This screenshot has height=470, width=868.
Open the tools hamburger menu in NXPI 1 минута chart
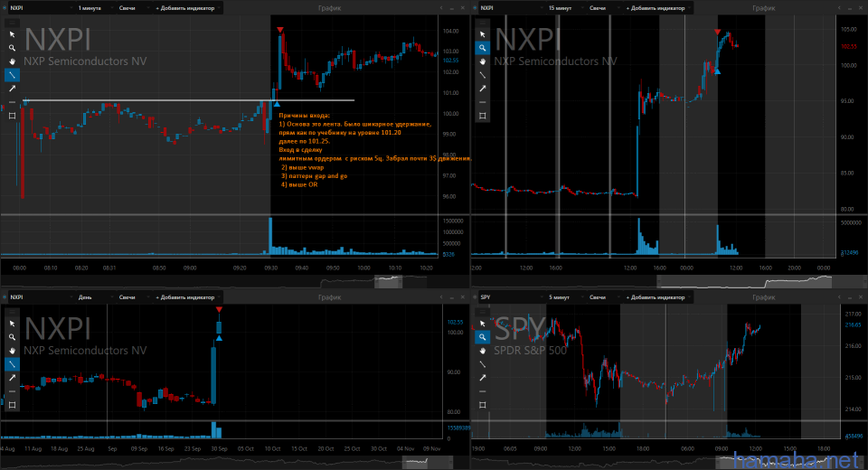[12, 23]
